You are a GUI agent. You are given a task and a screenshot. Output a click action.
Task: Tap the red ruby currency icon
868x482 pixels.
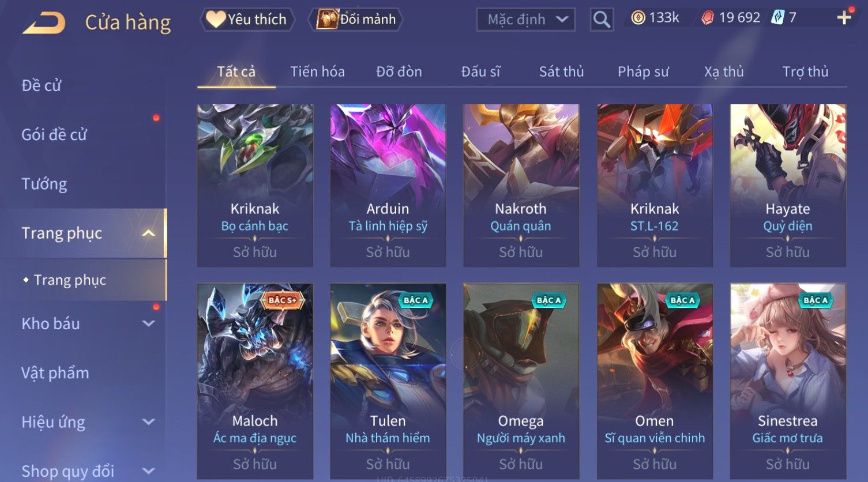pyautogui.click(x=708, y=18)
